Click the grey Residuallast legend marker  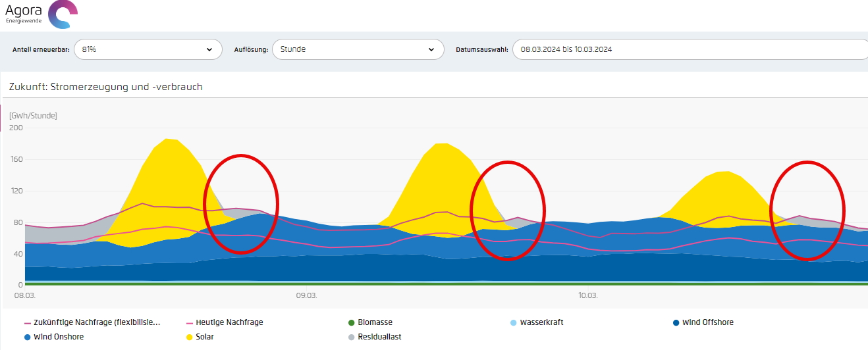coord(352,337)
